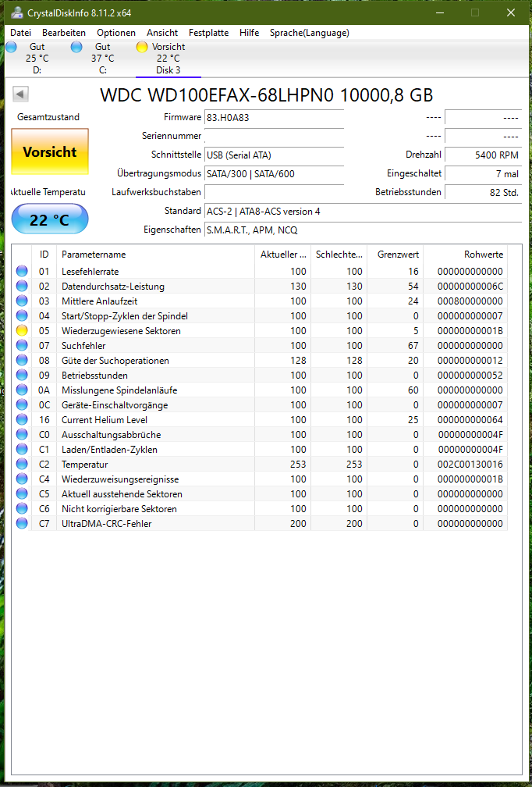Open the Sprache(Language) menu
This screenshot has height=787, width=532.
(310, 33)
